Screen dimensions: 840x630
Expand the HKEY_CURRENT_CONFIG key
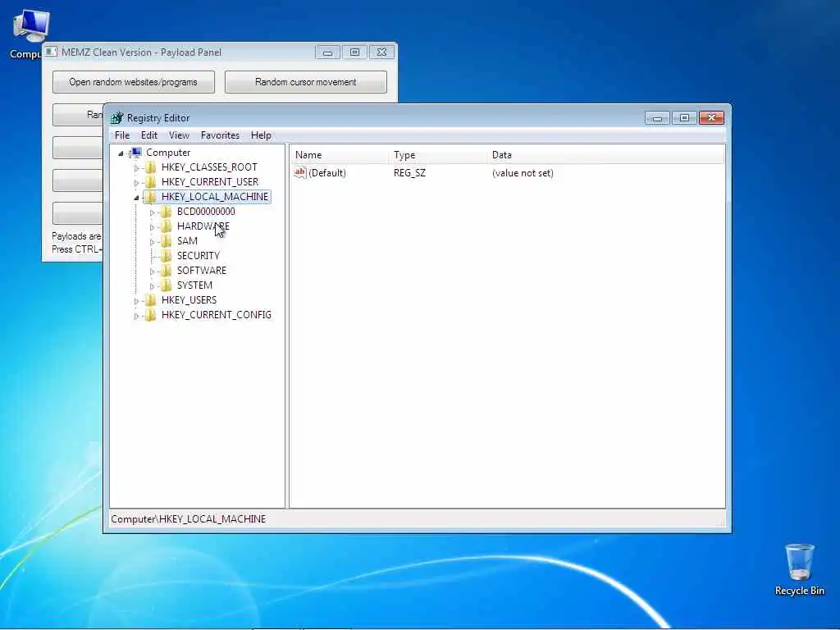pos(136,315)
